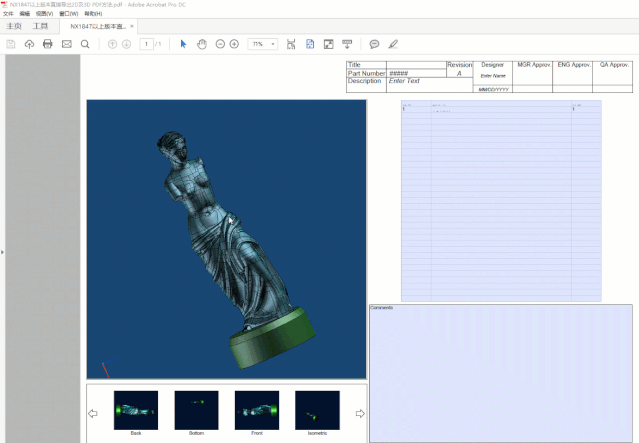Viewport: 639px width, 443px height.
Task: Click the MM/DD/YYYY date field
Action: click(493, 89)
